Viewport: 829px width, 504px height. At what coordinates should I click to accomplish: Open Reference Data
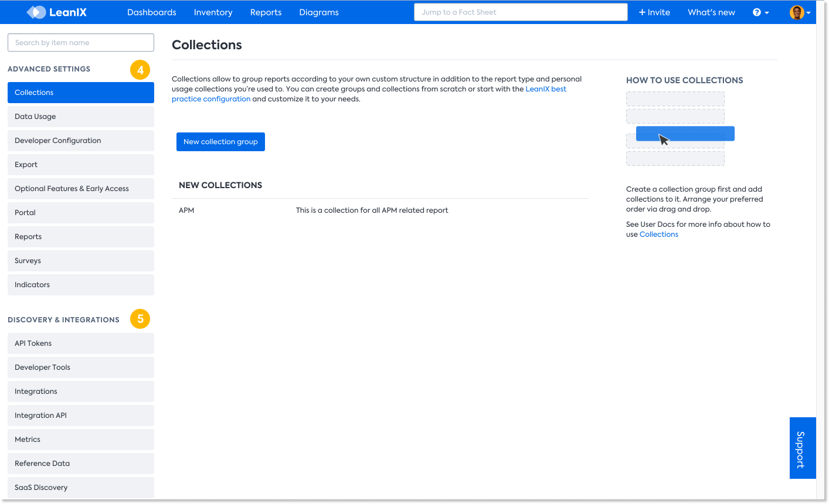click(x=81, y=464)
